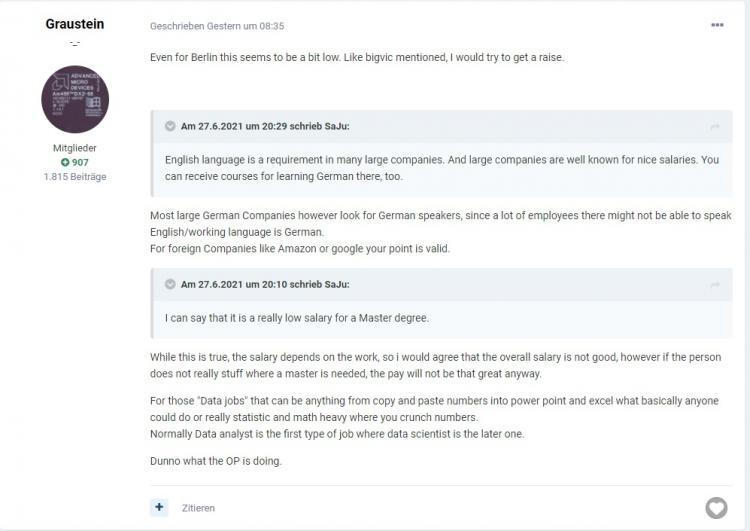Click the '-_-' member title under Graustein
Screen dimensions: 750x531
75,43
